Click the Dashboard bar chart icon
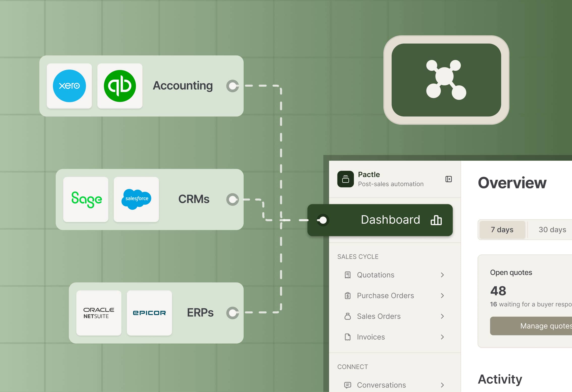The height and width of the screenshot is (392, 572). coord(436,220)
